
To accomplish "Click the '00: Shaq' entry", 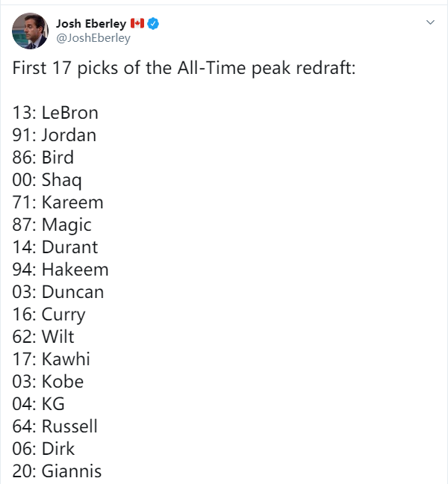I will coord(47,180).
